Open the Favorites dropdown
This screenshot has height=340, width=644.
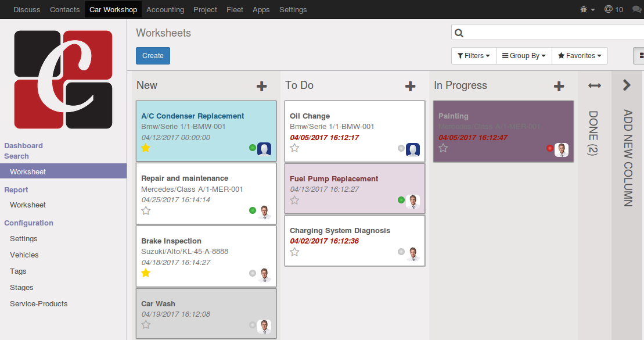tap(579, 56)
